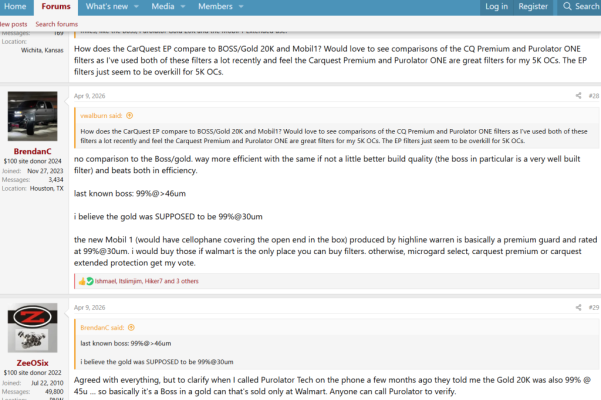Click the Log in button
Viewport: 601px width, 400px height.
(x=496, y=7)
